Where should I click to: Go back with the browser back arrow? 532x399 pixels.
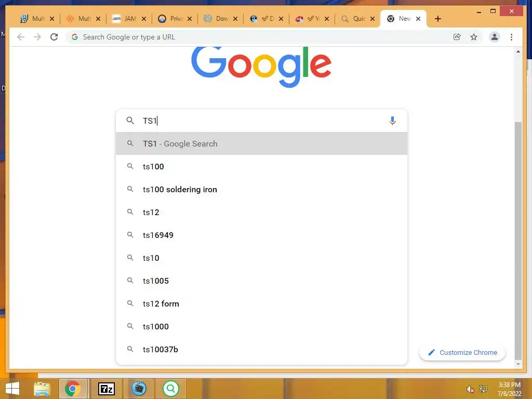[x=21, y=37]
